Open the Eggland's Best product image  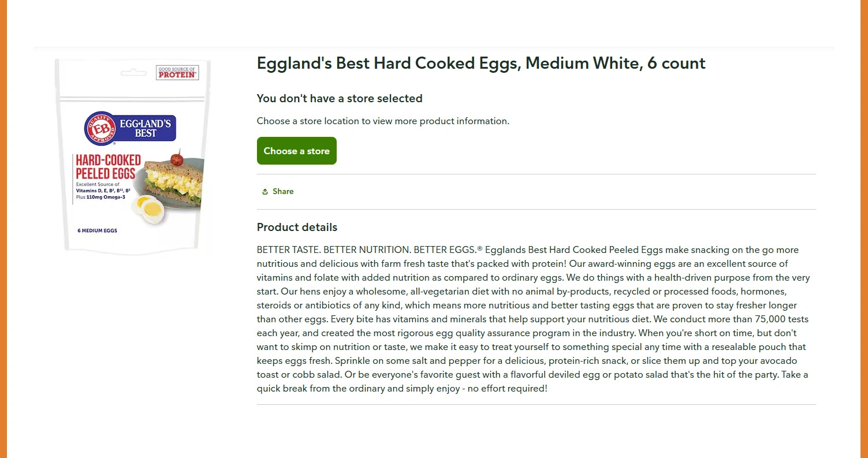pos(133,156)
